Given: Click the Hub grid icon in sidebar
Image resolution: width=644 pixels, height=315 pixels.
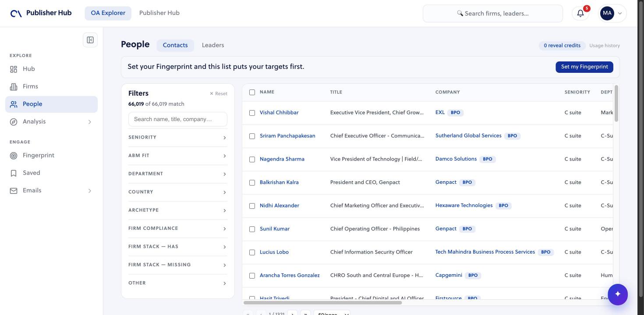Looking at the screenshot, I should point(14,69).
